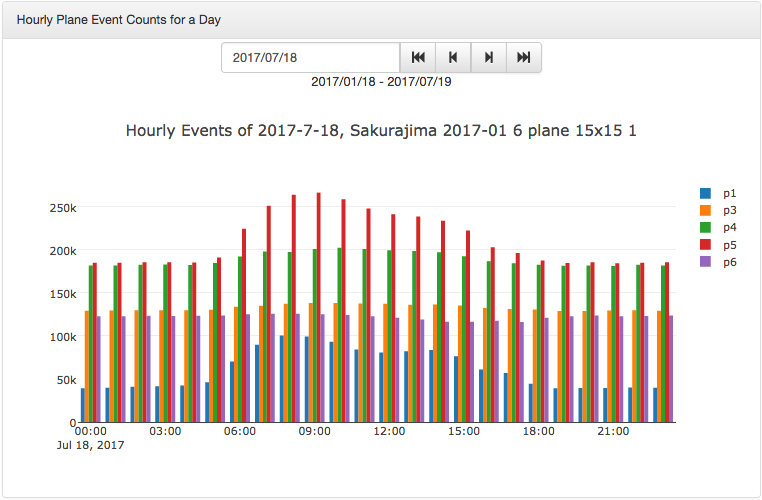Click the date range 2017/01/18 - 2017/07/19 text

[381, 82]
